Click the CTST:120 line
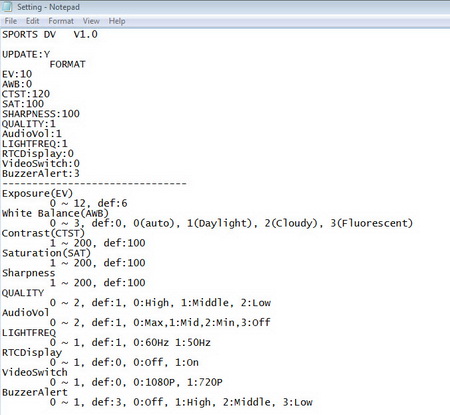This screenshot has height=415, width=450. pos(26,94)
